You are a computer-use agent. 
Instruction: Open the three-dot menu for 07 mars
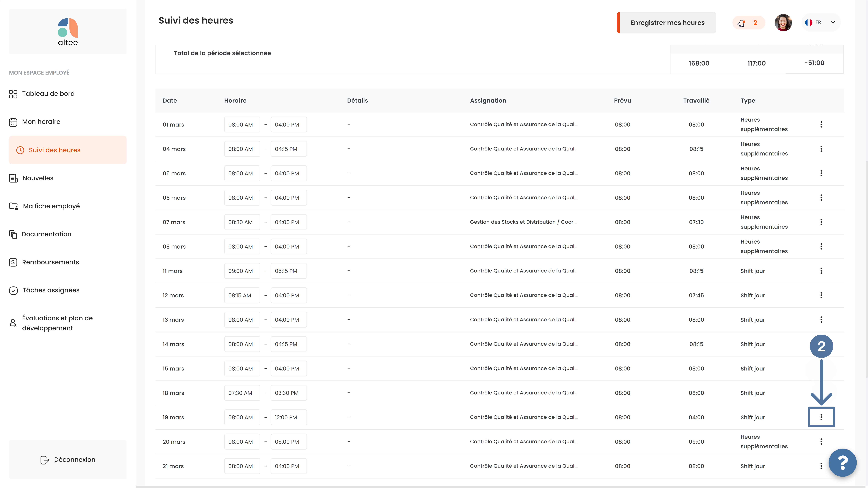tap(821, 222)
